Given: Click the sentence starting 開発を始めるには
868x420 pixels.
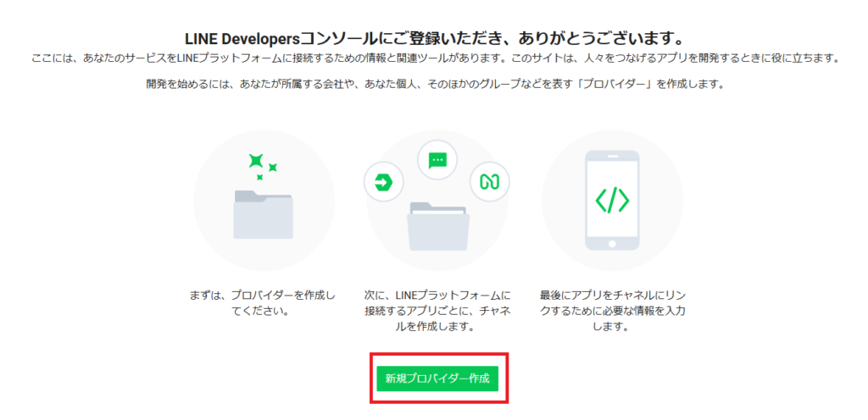Looking at the screenshot, I should click(x=435, y=86).
